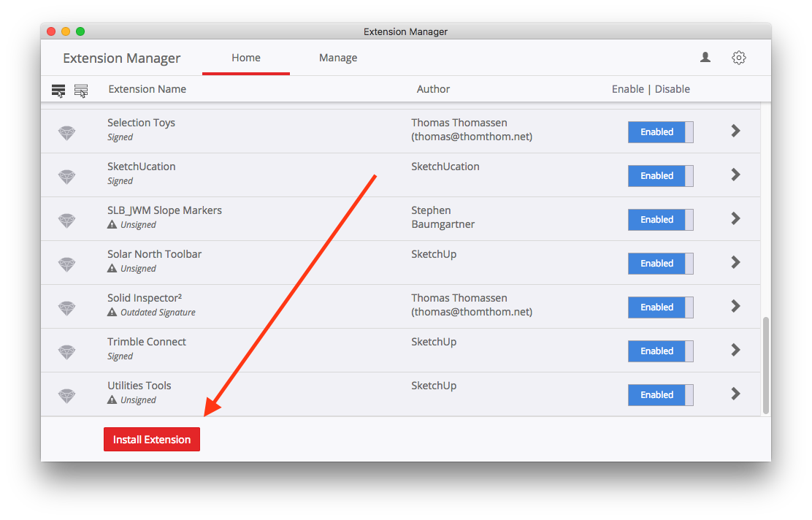Toggle Trimble Connect Enabled switch
The image size is (812, 520).
point(660,351)
